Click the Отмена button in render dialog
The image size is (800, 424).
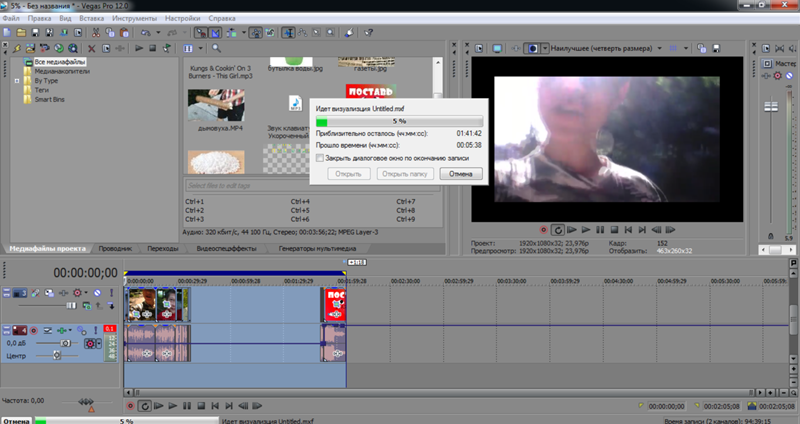[x=461, y=174]
